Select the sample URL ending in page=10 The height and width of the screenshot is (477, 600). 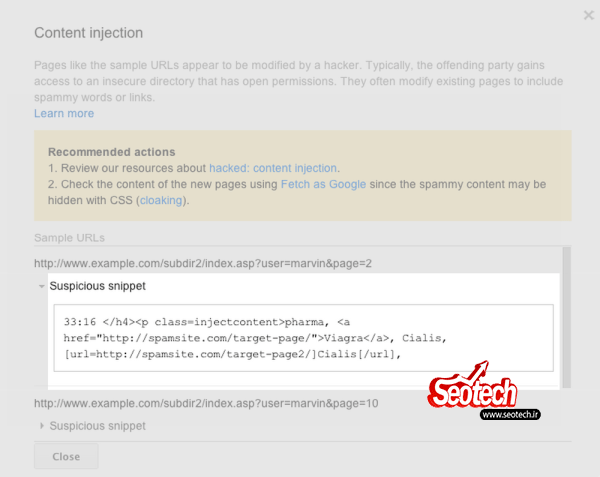(x=206, y=404)
